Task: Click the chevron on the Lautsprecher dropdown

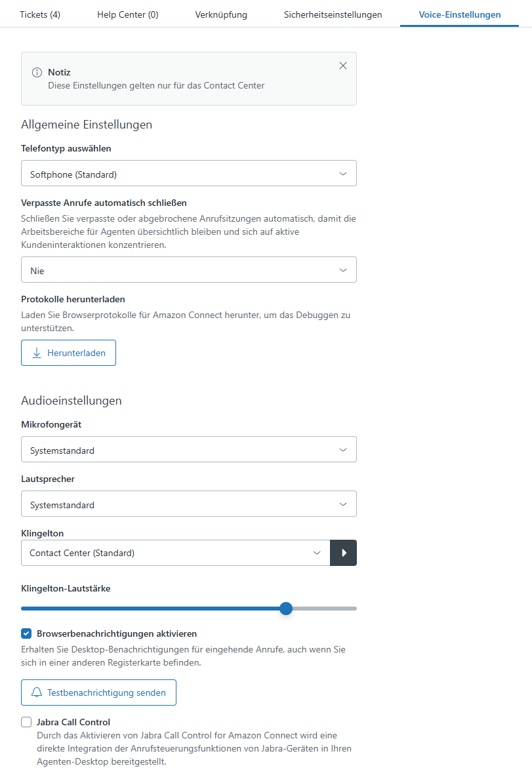Action: (343, 504)
